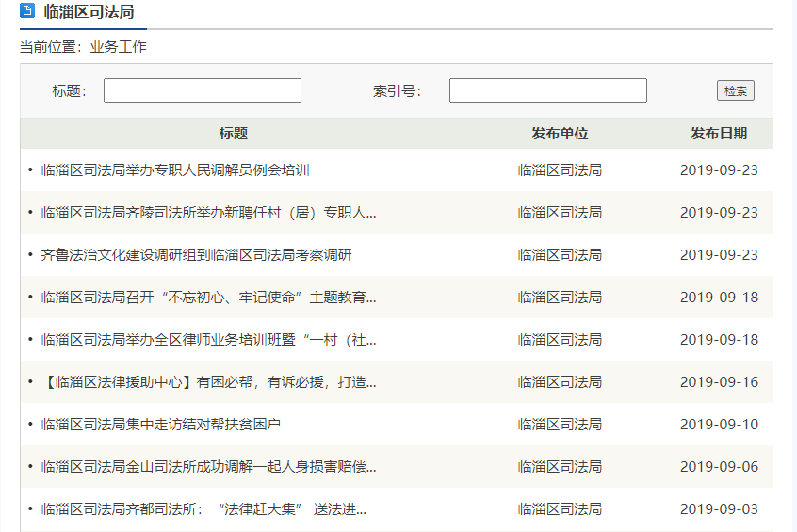The image size is (797, 532).
Task: Click 临淄区司法局 publisher in the 2019-09-10 row
Action: (x=560, y=425)
